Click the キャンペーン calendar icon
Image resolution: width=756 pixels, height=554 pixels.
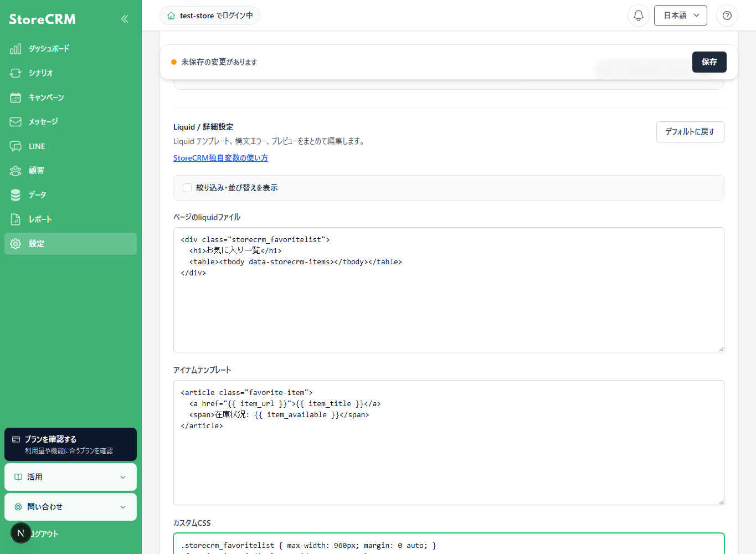click(16, 98)
